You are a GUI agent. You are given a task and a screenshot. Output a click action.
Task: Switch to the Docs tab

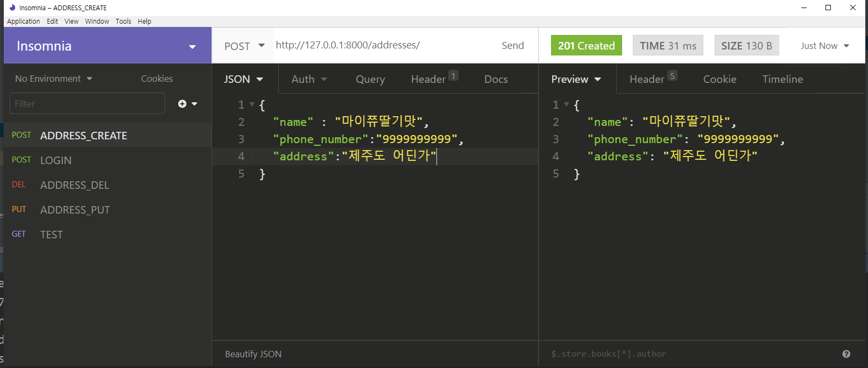(496, 79)
